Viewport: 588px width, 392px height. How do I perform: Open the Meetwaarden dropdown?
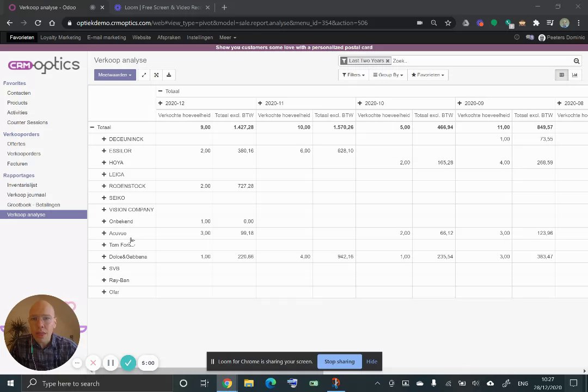pyautogui.click(x=115, y=75)
